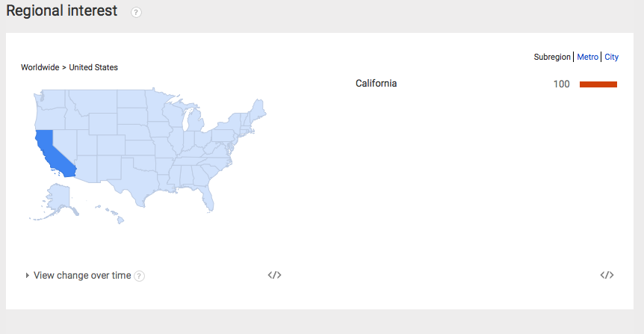The height and width of the screenshot is (334, 644).
Task: Open the California entry in the list
Action: [376, 84]
